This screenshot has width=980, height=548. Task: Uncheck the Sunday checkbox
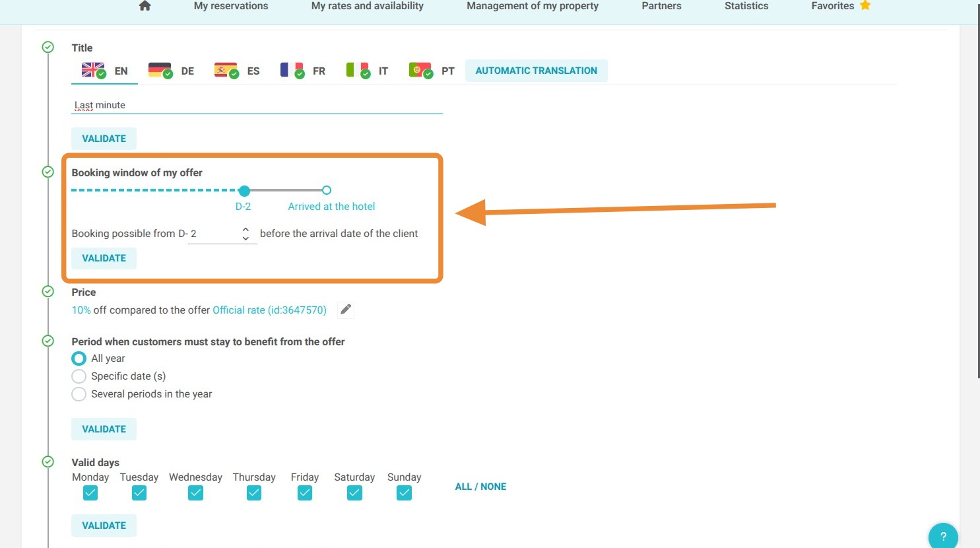click(404, 493)
